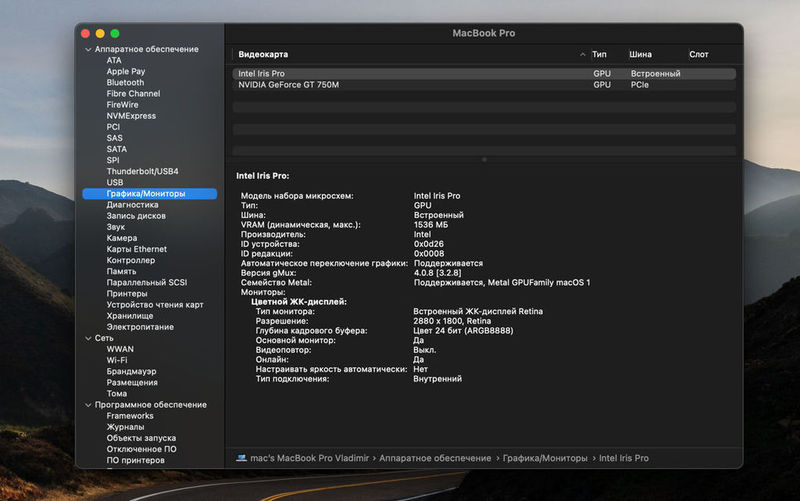Click Аппаратное обеспечение in the path bar

(435, 458)
